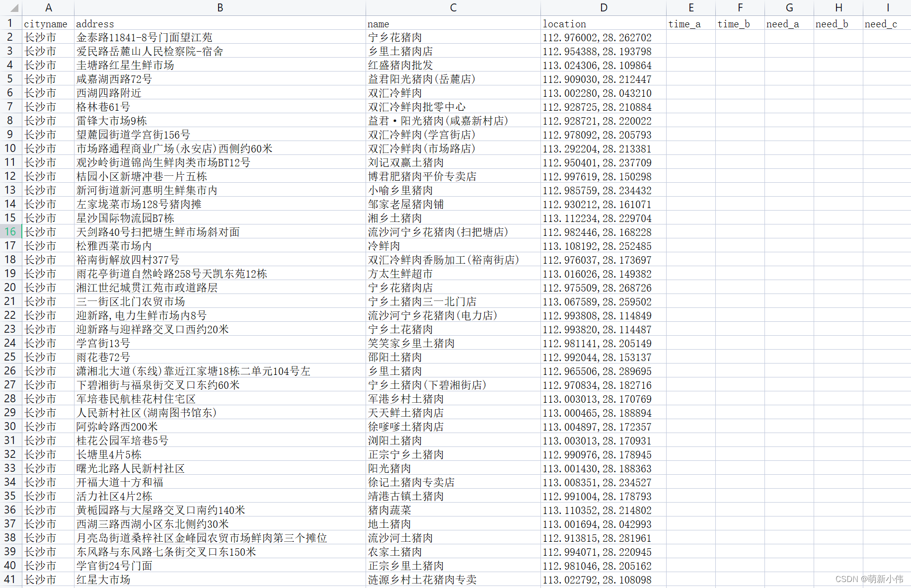Select name cell 益君阳光猪肉(岳麓店)
Screen dimensions: 911x588
[453, 79]
